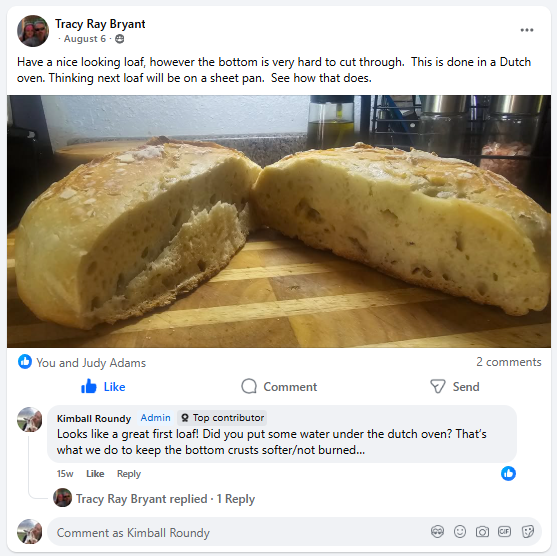
Task: Open the sticker picker icon
Action: pyautogui.click(x=528, y=532)
